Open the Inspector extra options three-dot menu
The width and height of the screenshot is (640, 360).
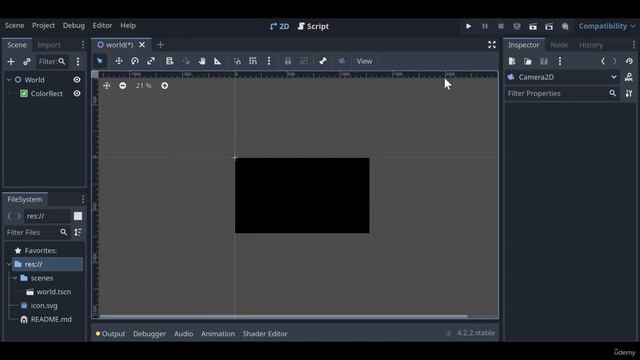(x=560, y=61)
